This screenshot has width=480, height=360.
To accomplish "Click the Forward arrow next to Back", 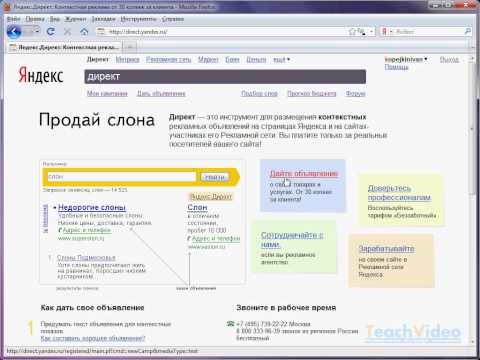I will 29,32.
